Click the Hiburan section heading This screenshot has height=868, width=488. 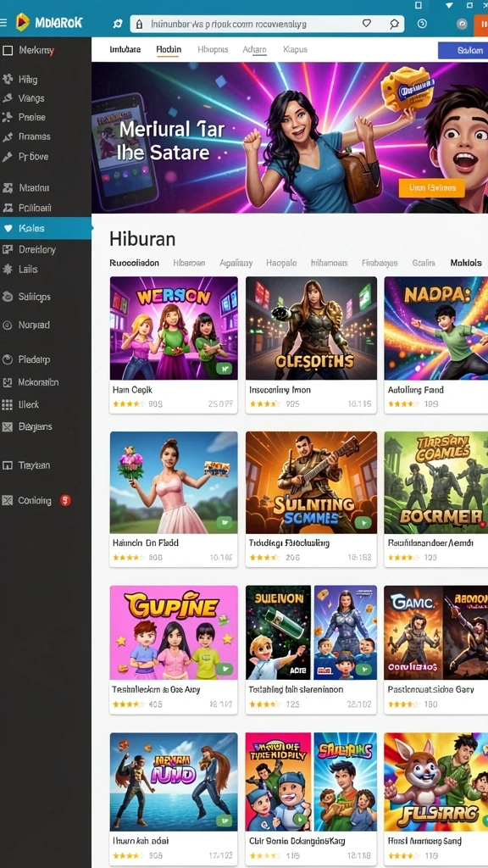point(142,238)
